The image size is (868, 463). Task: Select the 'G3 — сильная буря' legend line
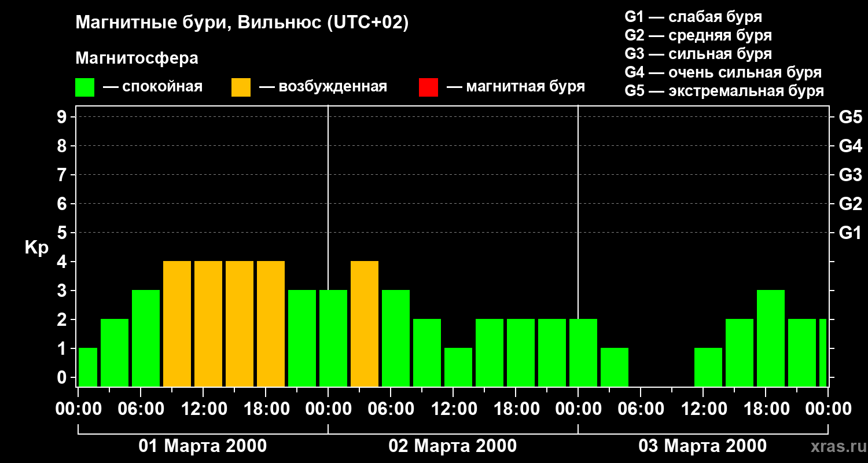[x=698, y=54]
